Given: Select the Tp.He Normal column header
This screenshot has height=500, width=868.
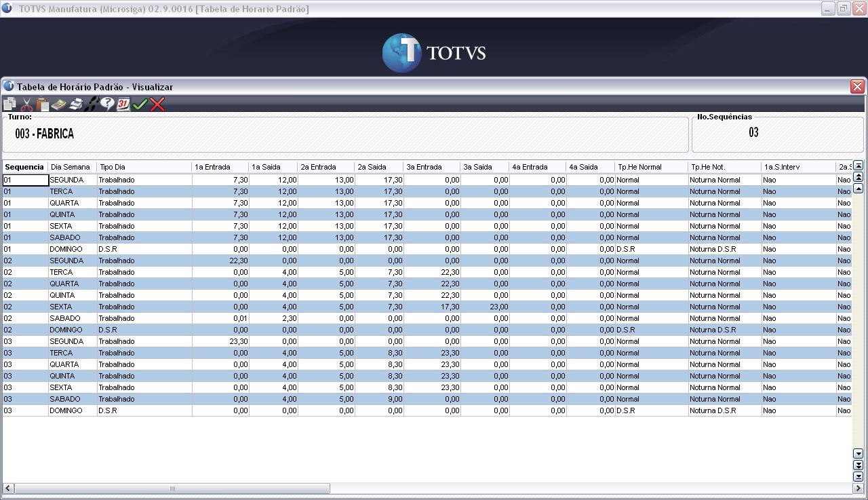Looking at the screenshot, I should 652,167.
